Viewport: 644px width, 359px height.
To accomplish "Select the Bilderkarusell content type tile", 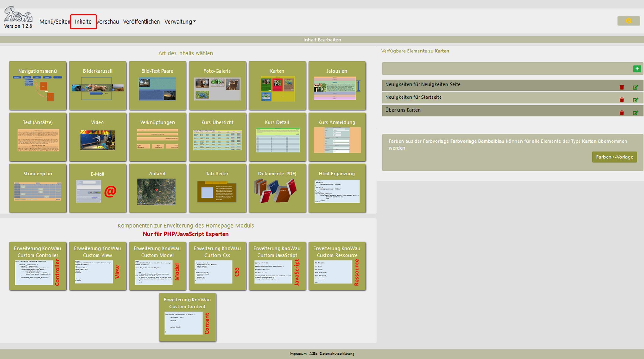I will [97, 86].
